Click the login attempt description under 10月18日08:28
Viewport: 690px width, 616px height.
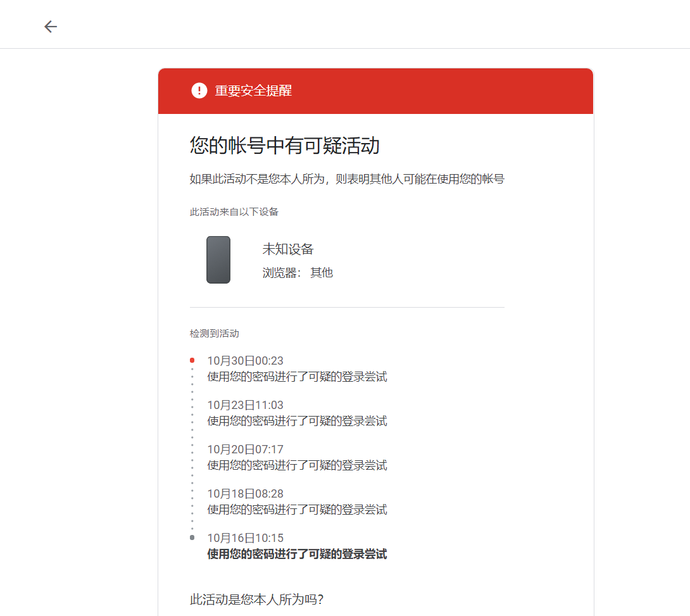click(297, 510)
